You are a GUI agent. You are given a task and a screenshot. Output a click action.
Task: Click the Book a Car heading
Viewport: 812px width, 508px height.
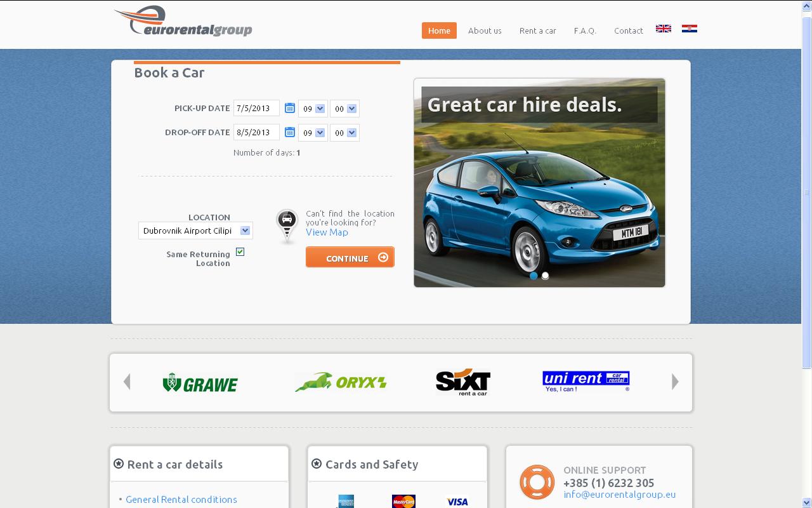click(169, 72)
